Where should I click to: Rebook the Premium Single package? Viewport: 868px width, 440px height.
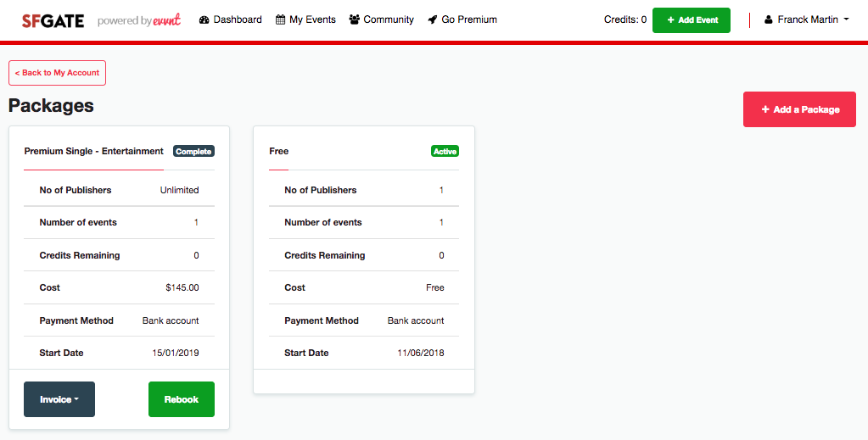coord(181,399)
